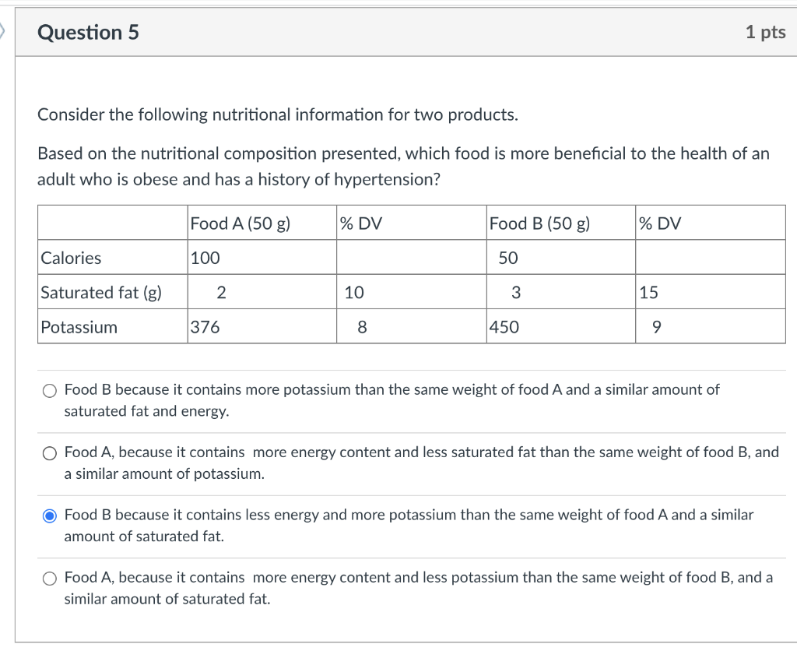
Task: Click the Food A (50 g) column header
Action: (x=240, y=223)
